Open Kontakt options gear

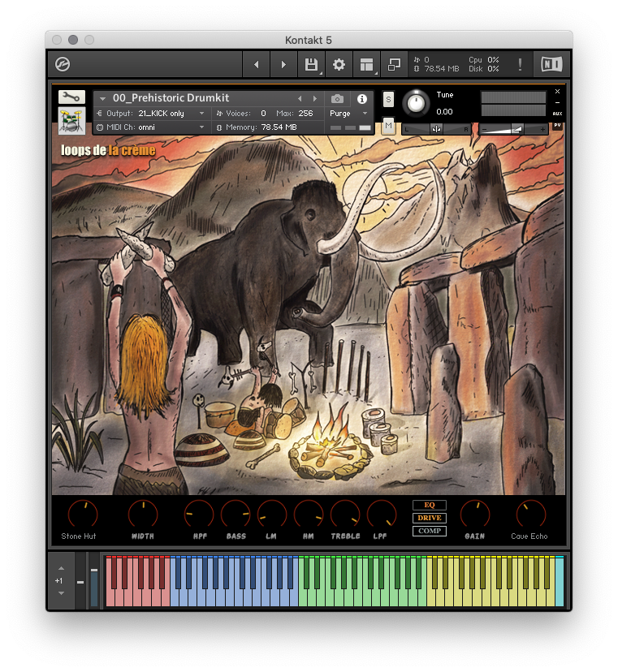point(339,65)
